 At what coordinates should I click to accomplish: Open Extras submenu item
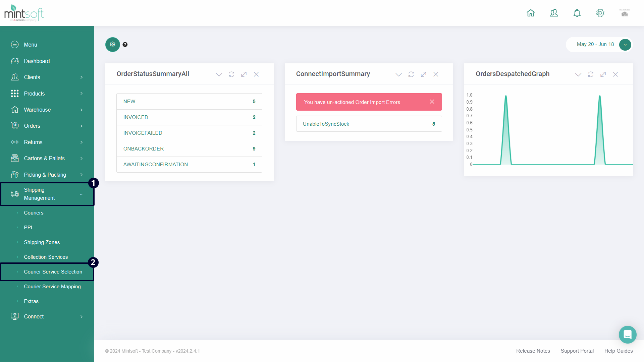click(31, 301)
